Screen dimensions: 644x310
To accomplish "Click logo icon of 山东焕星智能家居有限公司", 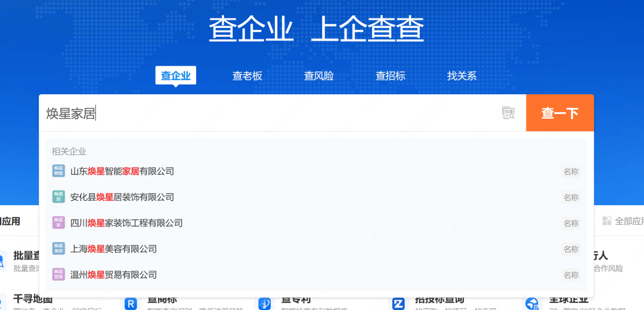I will point(58,171).
